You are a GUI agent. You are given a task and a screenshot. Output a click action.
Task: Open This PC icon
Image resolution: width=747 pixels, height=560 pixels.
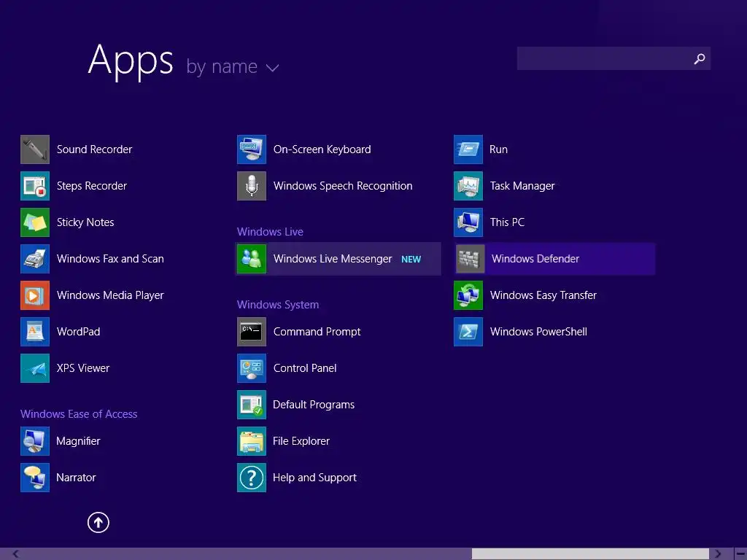point(468,222)
